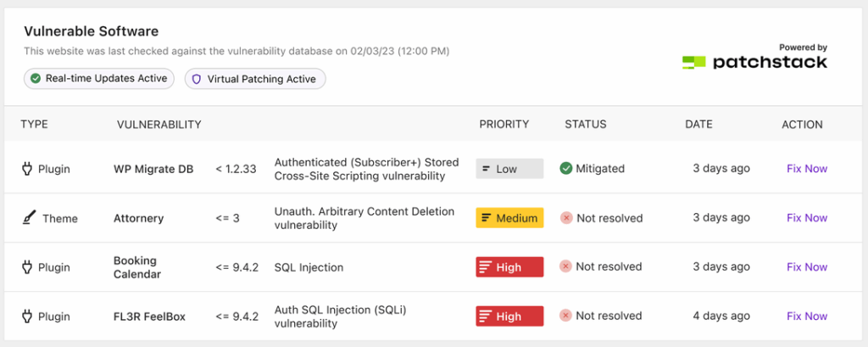
Task: Sort by the Status column header
Action: (586, 125)
